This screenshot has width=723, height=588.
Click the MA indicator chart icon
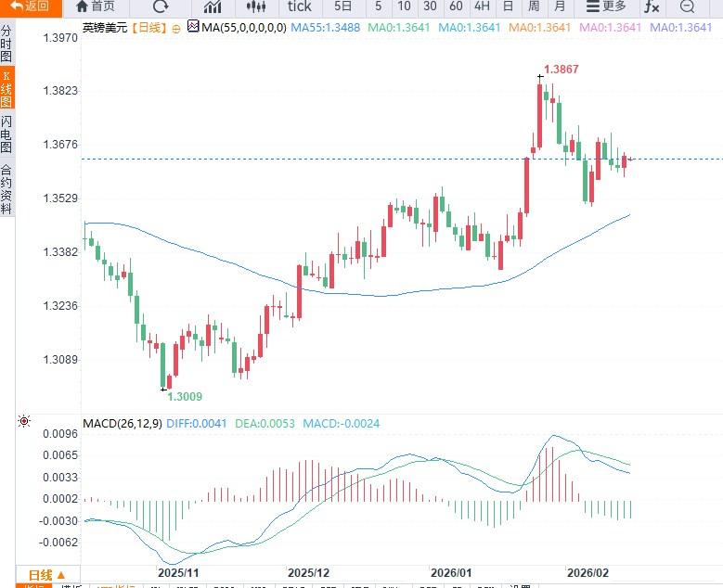(193, 26)
